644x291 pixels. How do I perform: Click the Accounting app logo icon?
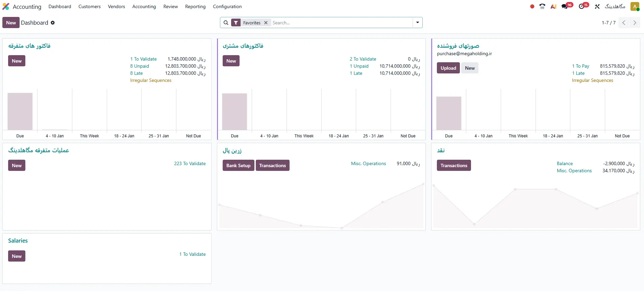pyautogui.click(x=6, y=6)
